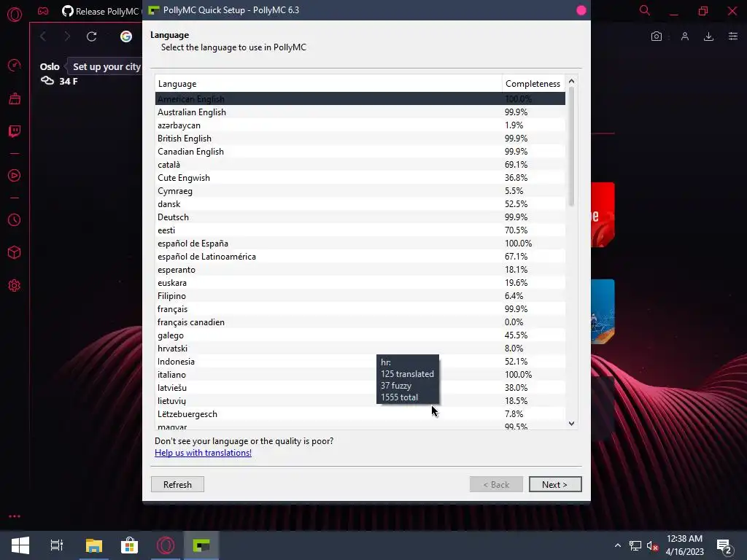Image resolution: width=747 pixels, height=560 pixels.
Task: Select Deutsch language row
Action: click(x=360, y=217)
